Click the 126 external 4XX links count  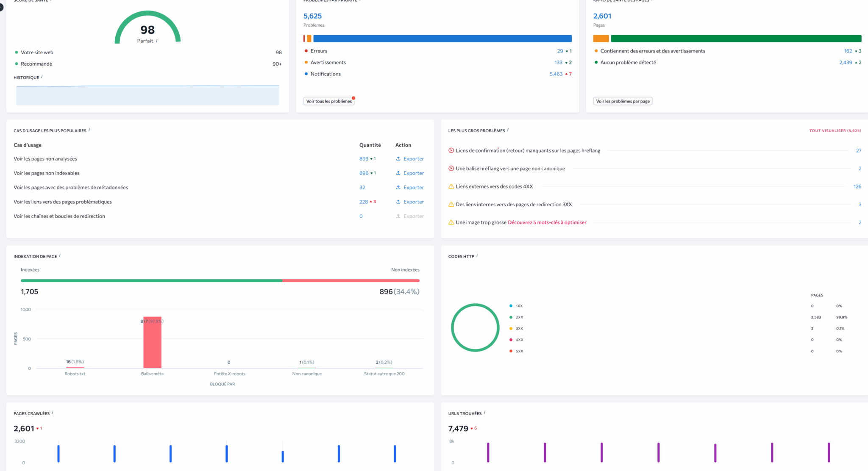857,186
